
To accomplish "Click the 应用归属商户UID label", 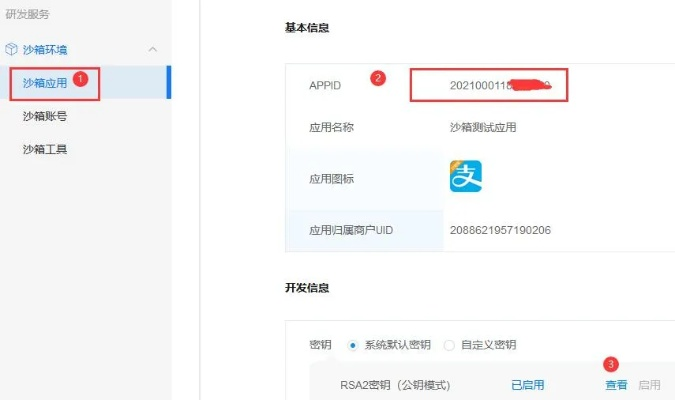I will 351,230.
